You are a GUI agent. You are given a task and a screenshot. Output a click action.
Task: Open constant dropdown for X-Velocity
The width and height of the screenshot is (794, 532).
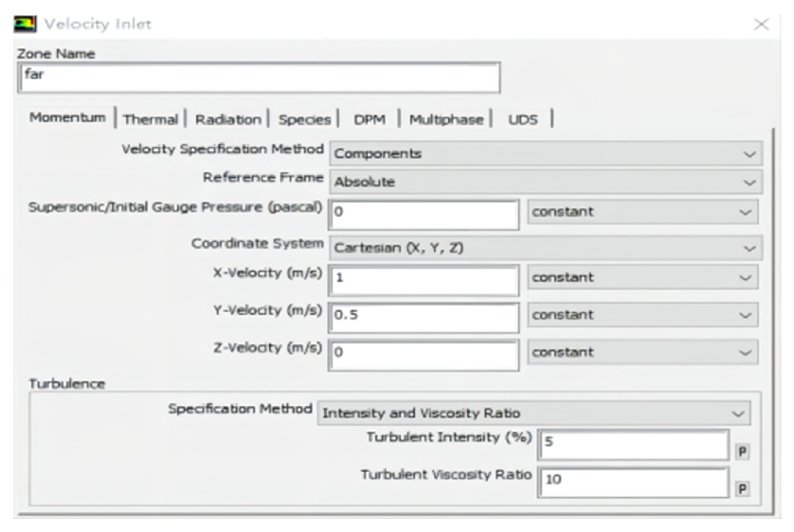(x=642, y=278)
